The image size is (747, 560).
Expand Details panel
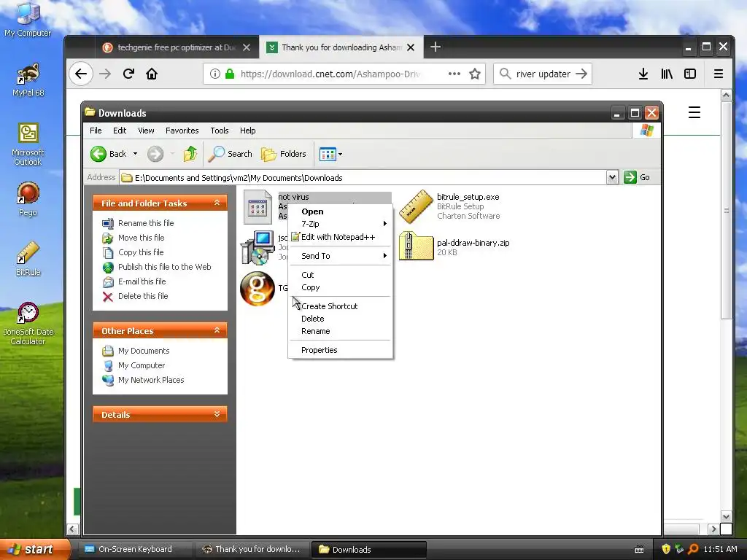coord(217,414)
